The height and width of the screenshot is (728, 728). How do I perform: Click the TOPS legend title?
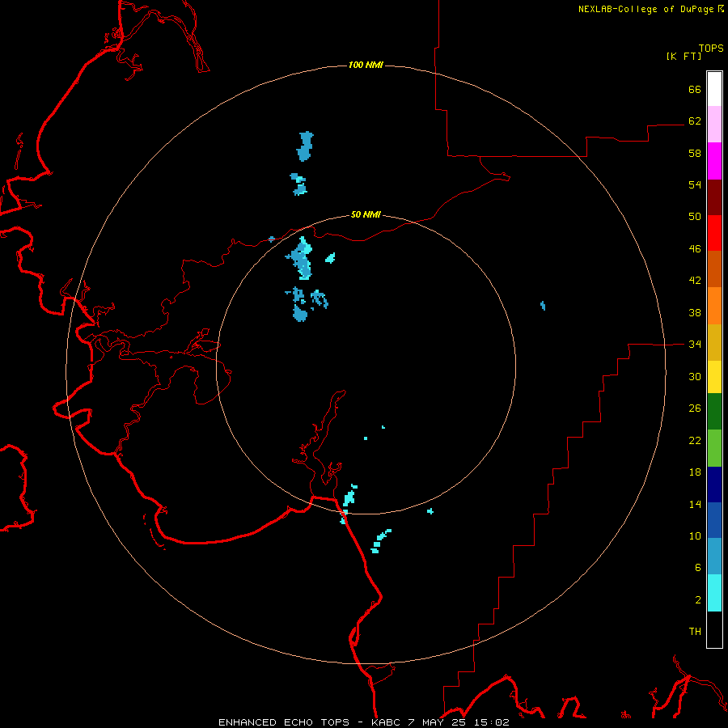[711, 48]
